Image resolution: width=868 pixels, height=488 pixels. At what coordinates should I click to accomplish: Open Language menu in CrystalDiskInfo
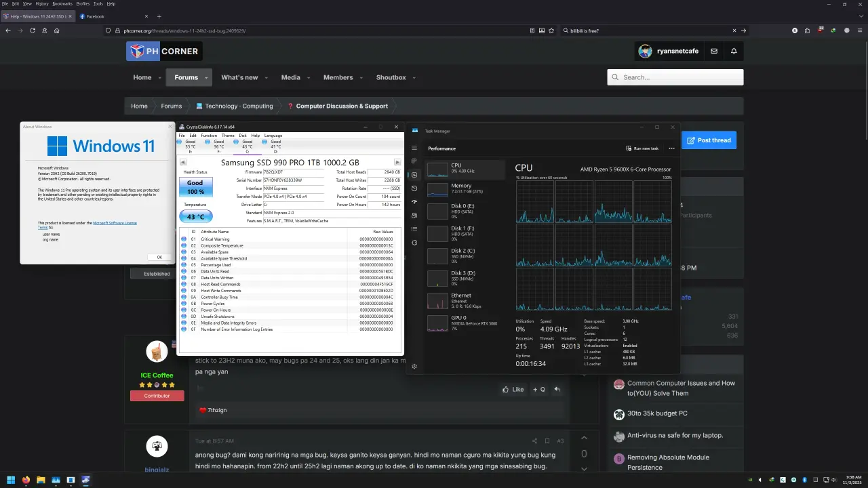(x=273, y=136)
